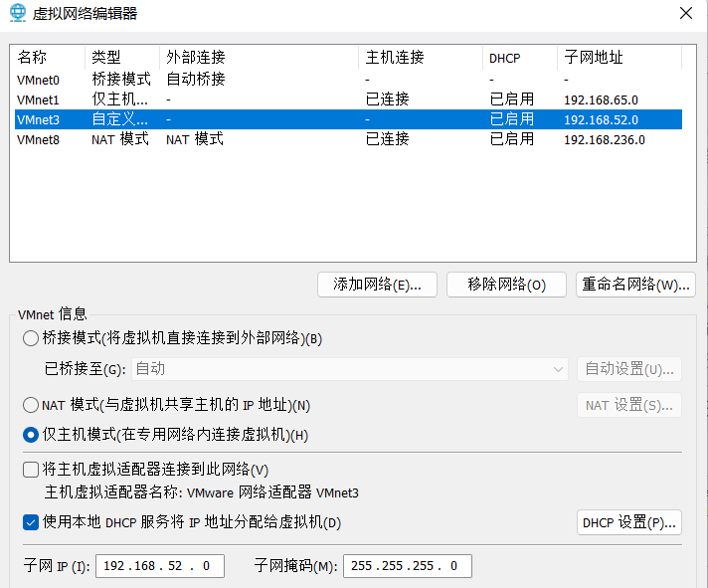Screen dimensions: 708x588
Task: Click the 重命名网络 button
Action: point(633,285)
